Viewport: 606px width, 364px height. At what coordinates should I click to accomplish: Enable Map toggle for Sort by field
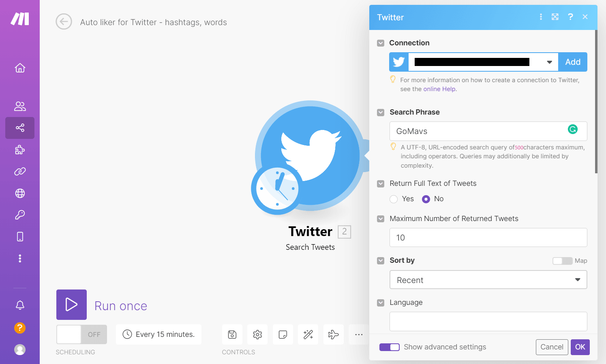click(x=562, y=261)
